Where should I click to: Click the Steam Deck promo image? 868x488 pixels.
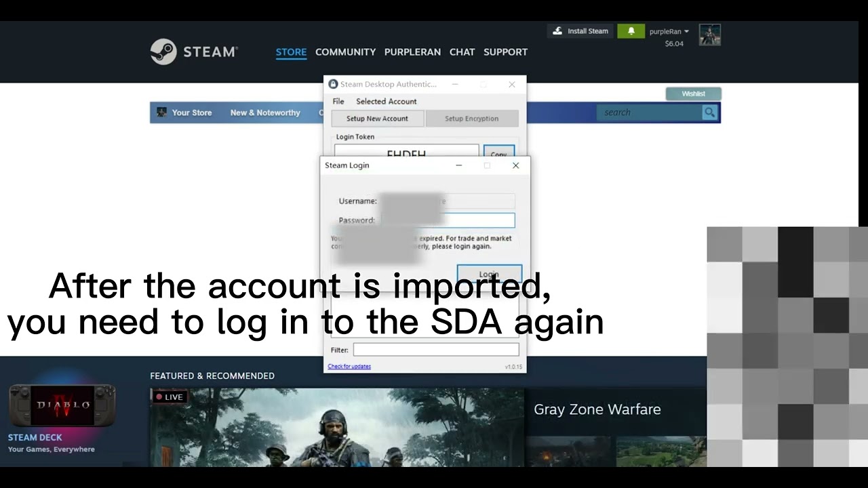click(x=62, y=405)
